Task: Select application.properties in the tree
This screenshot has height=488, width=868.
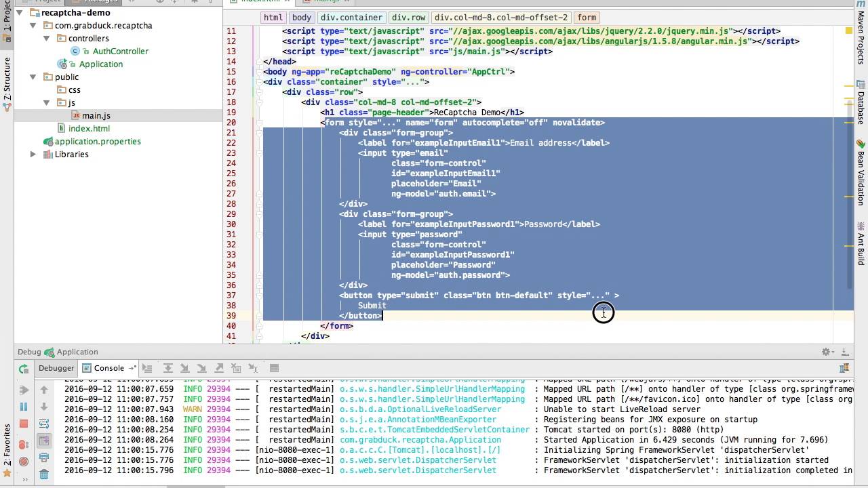Action: (98, 141)
